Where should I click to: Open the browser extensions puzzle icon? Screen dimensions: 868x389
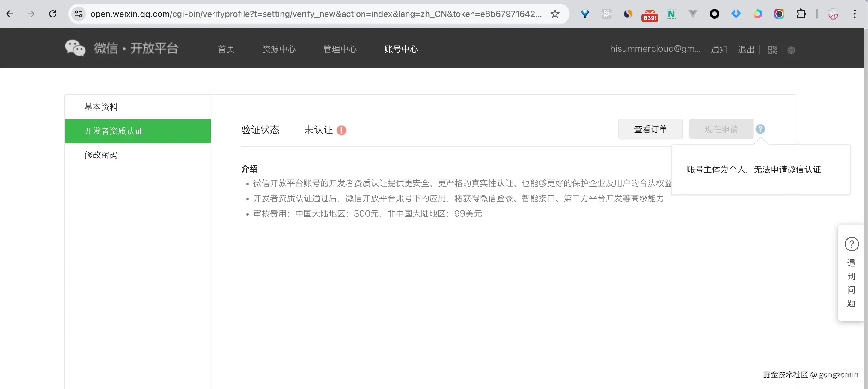click(801, 14)
